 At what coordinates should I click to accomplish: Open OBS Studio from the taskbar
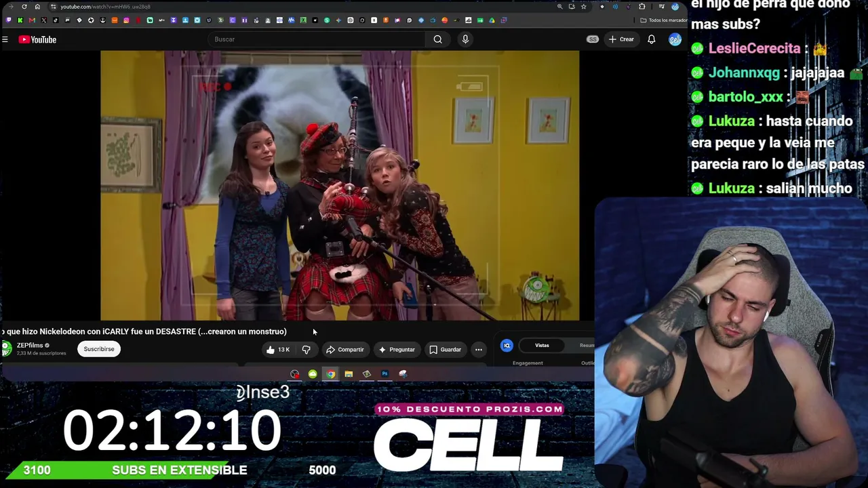pyautogui.click(x=294, y=374)
